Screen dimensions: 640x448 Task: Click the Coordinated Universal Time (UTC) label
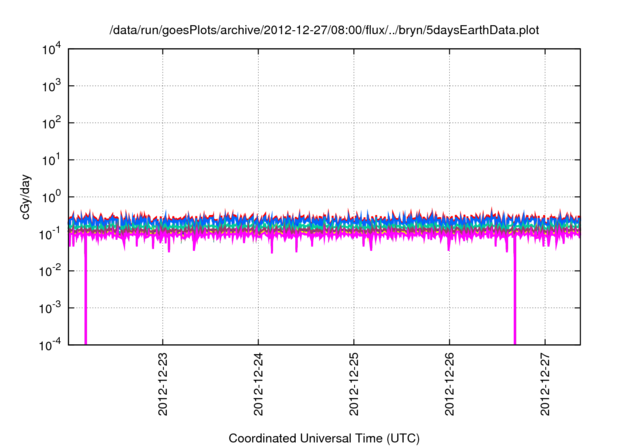tap(324, 438)
